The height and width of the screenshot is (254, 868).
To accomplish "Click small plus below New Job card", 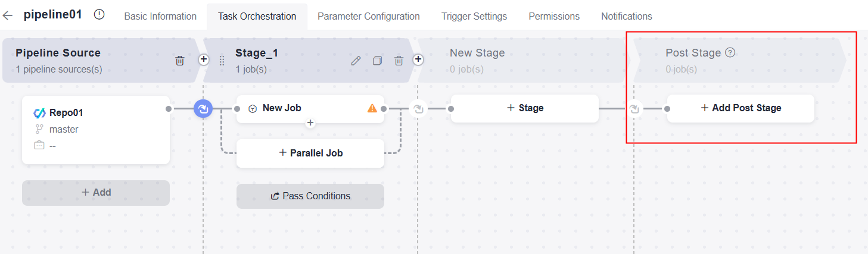I will click(x=310, y=123).
